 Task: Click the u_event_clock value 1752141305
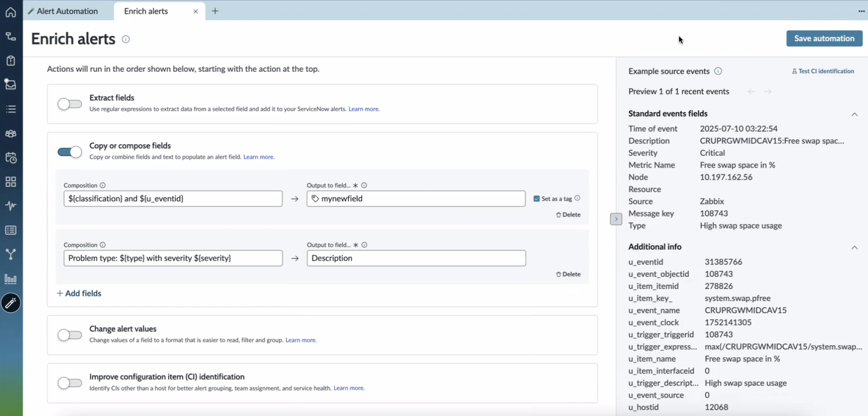tap(728, 322)
